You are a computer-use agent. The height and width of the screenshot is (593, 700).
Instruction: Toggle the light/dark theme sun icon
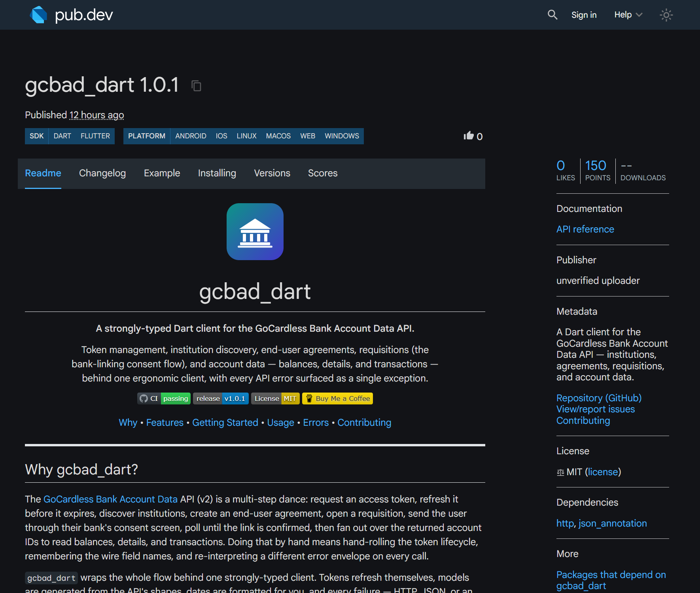666,15
